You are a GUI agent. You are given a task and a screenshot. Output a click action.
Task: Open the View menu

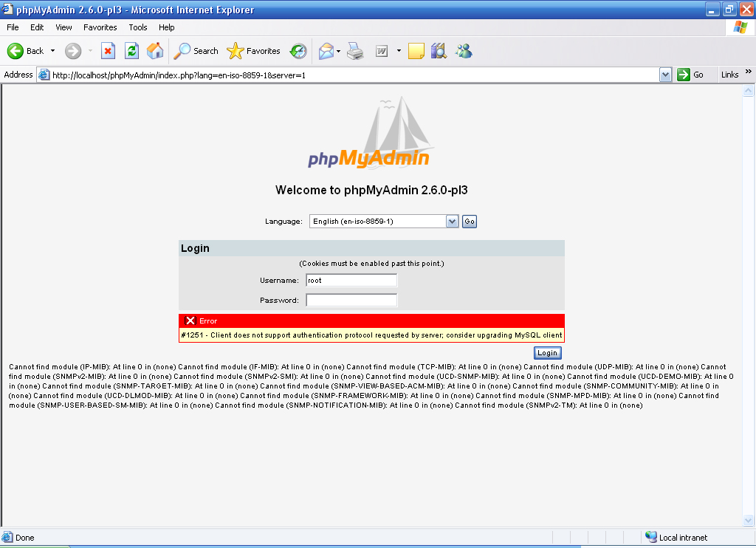click(x=63, y=27)
